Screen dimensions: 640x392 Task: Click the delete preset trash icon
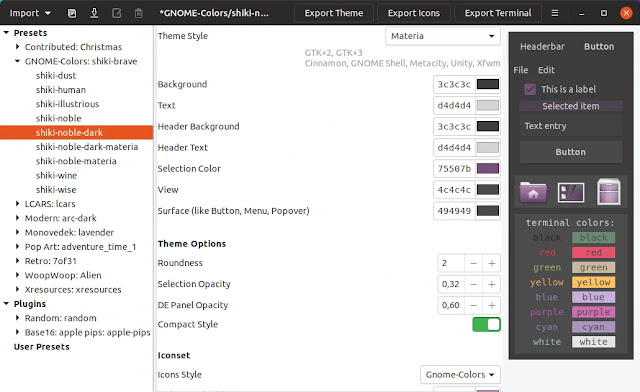[x=139, y=13]
